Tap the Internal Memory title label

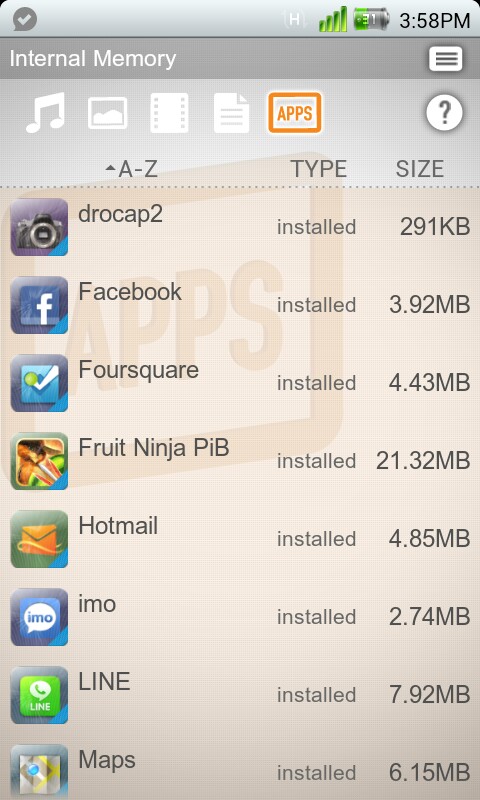tap(93, 59)
